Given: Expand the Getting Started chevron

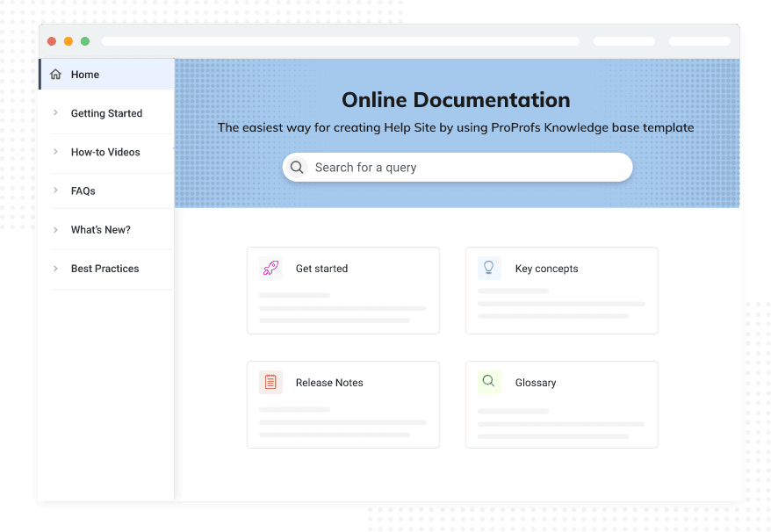Looking at the screenshot, I should pos(56,113).
